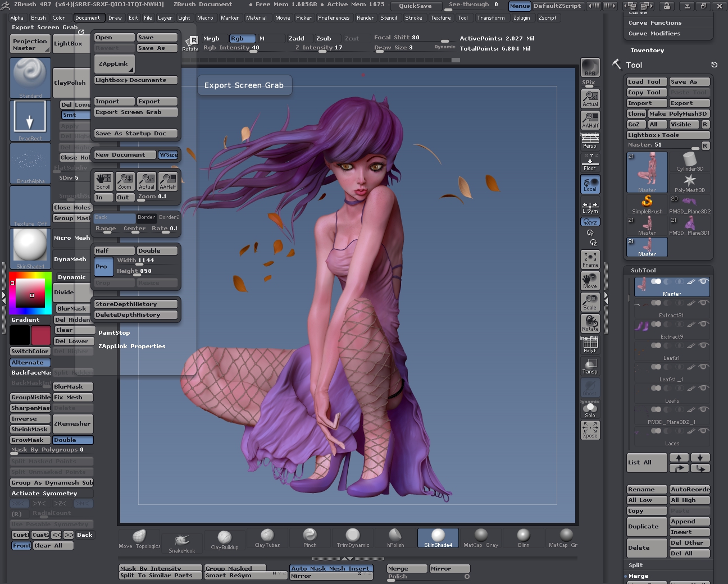Open the BrushAlpha alpha selector

(x=30, y=163)
